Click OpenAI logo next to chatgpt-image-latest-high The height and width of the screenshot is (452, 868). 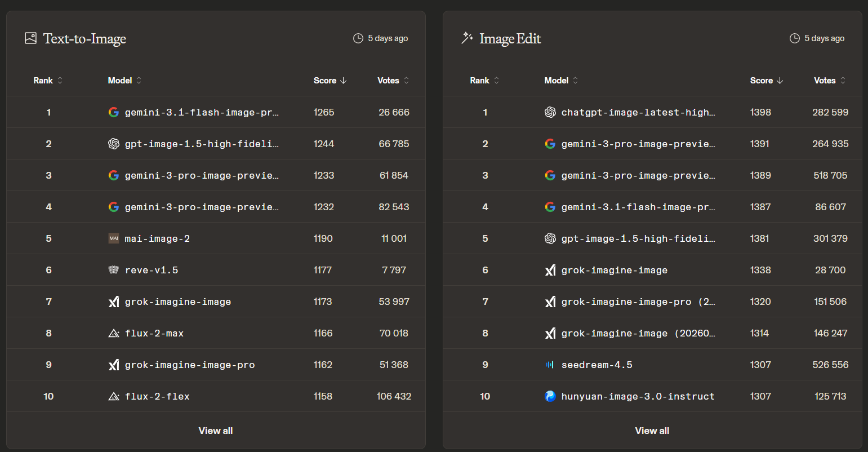[x=550, y=112]
